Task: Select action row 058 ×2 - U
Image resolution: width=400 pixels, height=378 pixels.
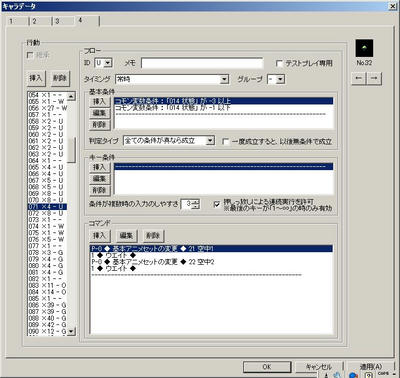Action: 47,121
